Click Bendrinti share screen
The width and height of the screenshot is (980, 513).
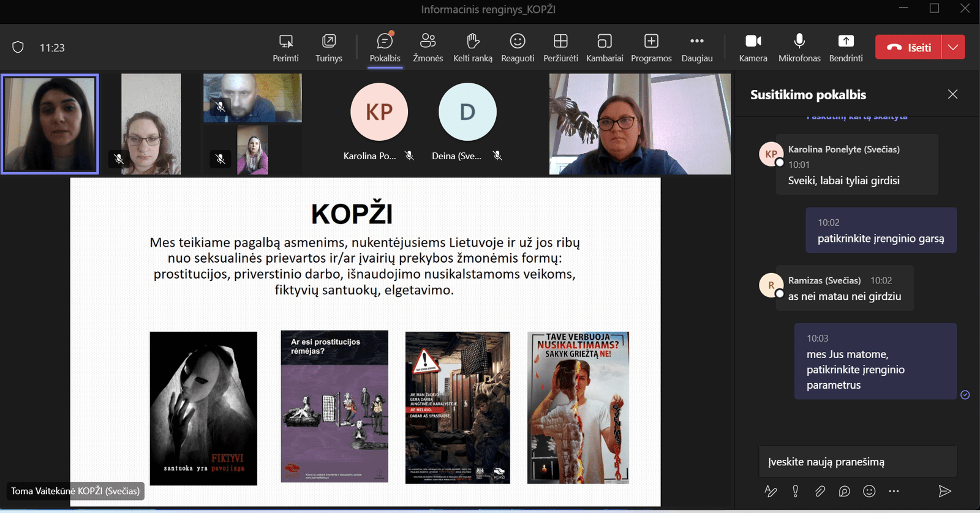(x=846, y=48)
